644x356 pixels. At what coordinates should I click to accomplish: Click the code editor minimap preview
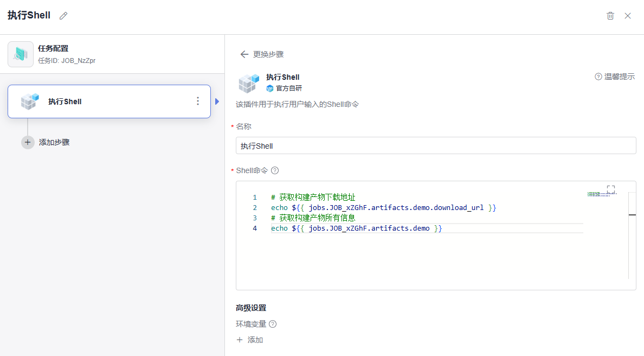coord(602,194)
